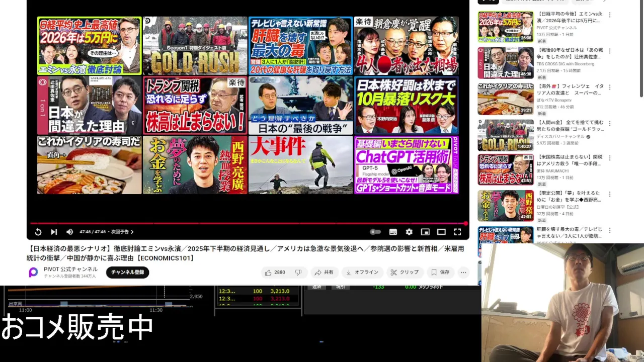Click the dislike thumbs-down icon
The width and height of the screenshot is (644, 362).
coord(298,273)
